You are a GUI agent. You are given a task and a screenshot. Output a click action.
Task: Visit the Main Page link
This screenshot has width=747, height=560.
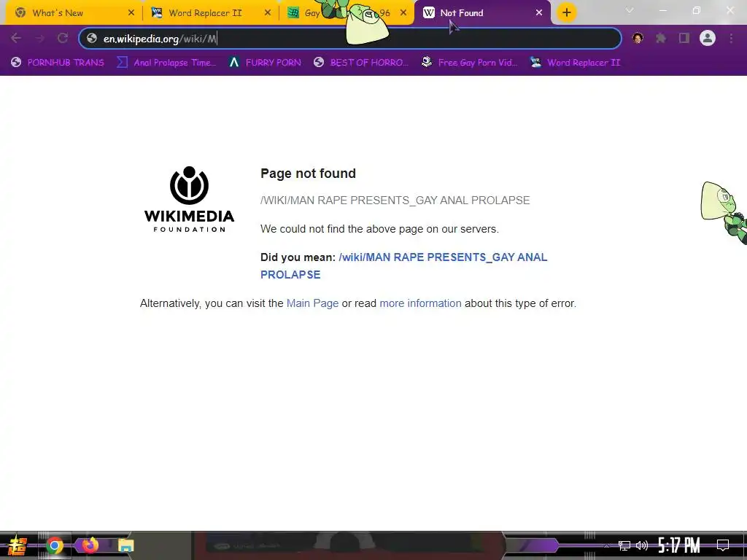(312, 303)
